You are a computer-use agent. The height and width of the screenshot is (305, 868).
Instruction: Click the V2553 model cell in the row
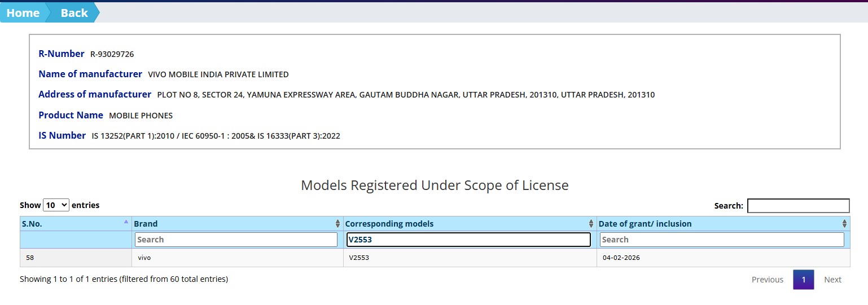point(360,258)
